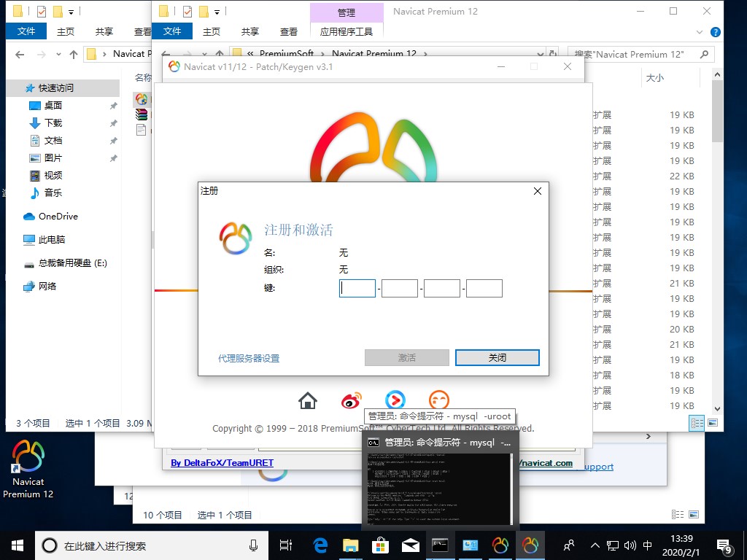Launch Microsoft Edge from the taskbar
Viewport: 747px width, 560px height.
(x=320, y=545)
